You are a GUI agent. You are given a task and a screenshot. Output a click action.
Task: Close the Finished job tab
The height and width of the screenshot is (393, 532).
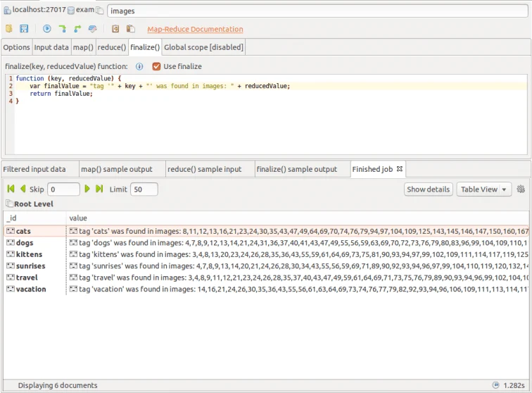coord(400,168)
